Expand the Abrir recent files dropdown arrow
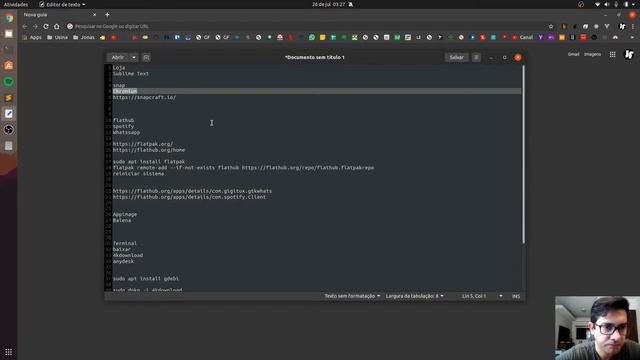The width and height of the screenshot is (640, 360). click(134, 58)
